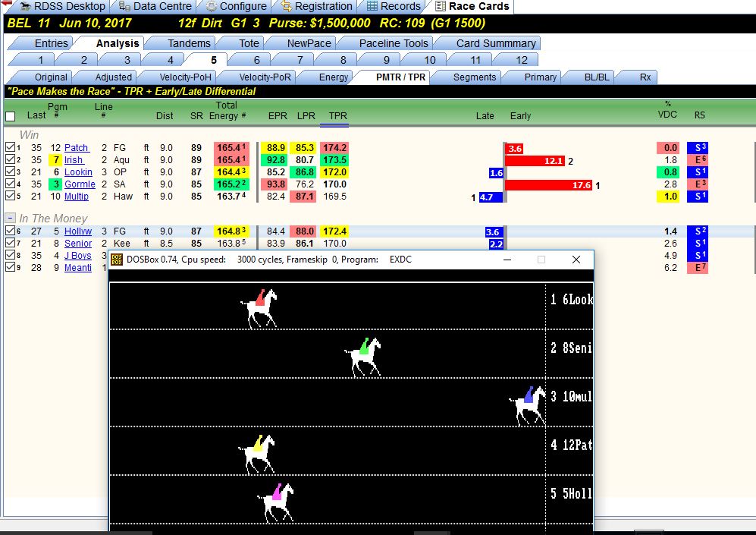
Task: Open the Meanti horse link
Action: click(x=77, y=268)
